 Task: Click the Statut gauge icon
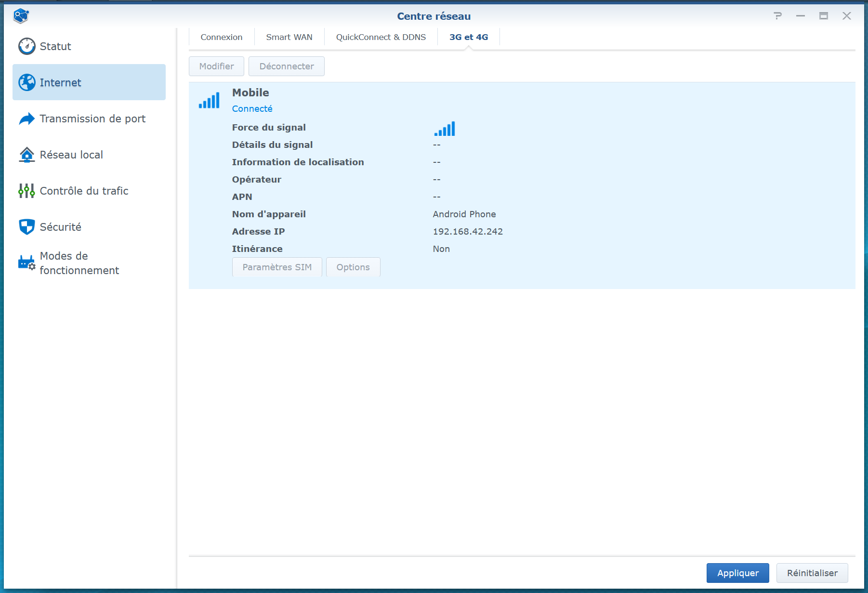[x=27, y=46]
